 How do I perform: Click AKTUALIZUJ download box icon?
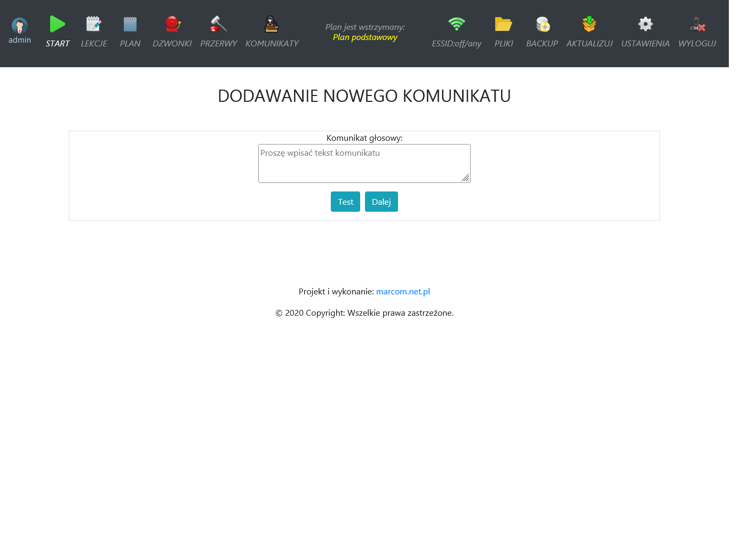point(590,24)
